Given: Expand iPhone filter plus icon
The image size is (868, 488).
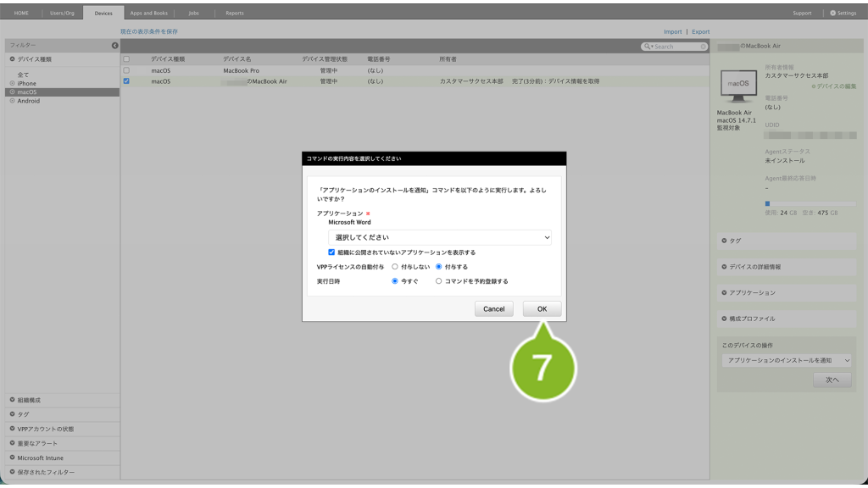Looking at the screenshot, I should (x=12, y=84).
